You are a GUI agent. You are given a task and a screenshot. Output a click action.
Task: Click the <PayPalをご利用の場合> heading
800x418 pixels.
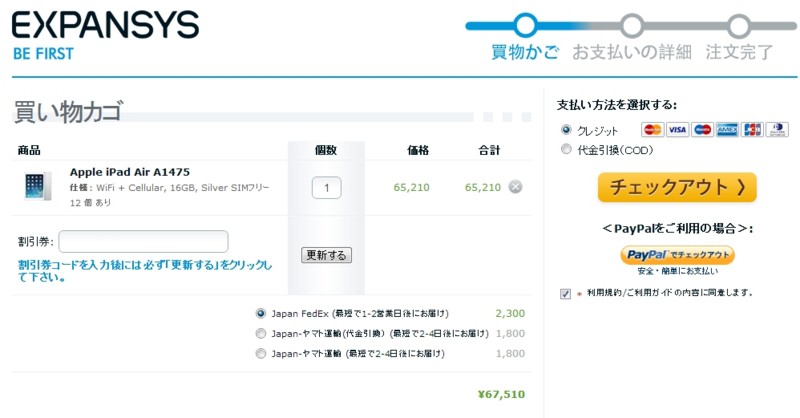677,228
